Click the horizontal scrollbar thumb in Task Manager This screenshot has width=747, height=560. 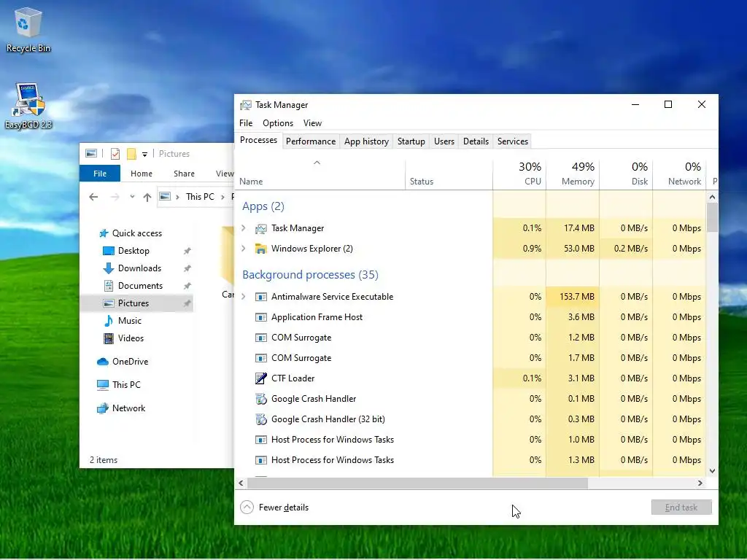point(417,483)
